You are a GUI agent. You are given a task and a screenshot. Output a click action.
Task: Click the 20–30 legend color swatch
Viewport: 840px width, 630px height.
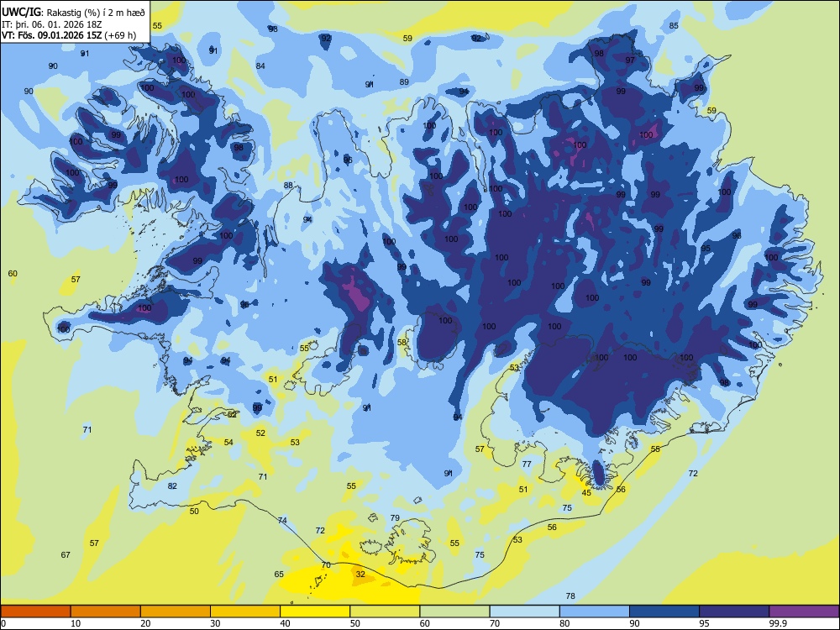click(x=176, y=612)
